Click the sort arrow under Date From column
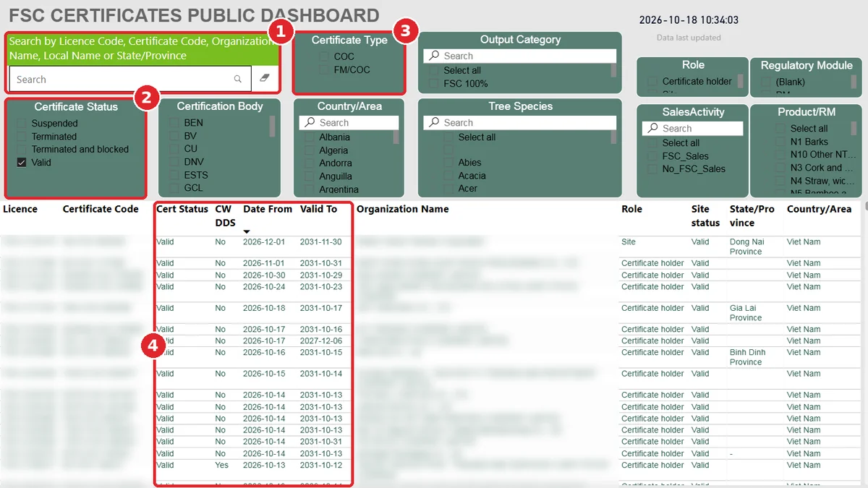This screenshot has width=868, height=488. point(247,231)
